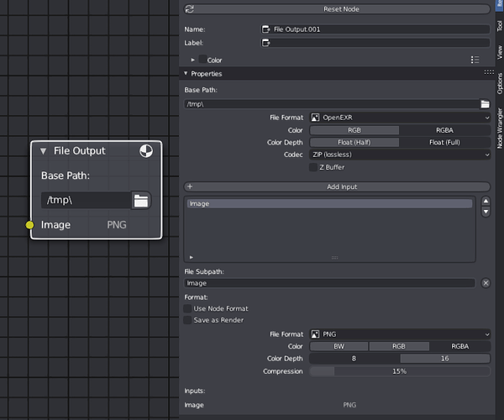Edit /tmp\ path field on the node
The width and height of the screenshot is (504, 420).
tap(87, 201)
